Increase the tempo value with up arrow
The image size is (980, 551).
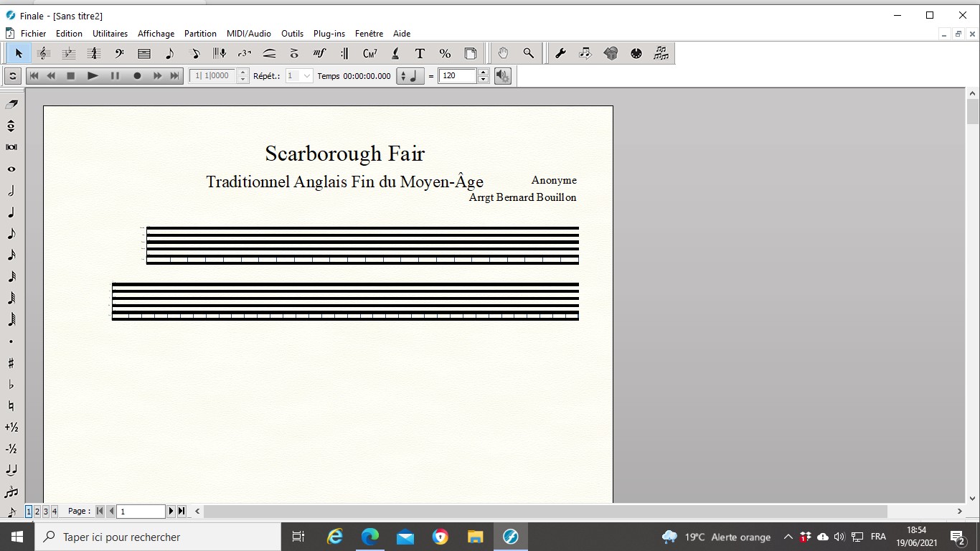[x=484, y=72]
